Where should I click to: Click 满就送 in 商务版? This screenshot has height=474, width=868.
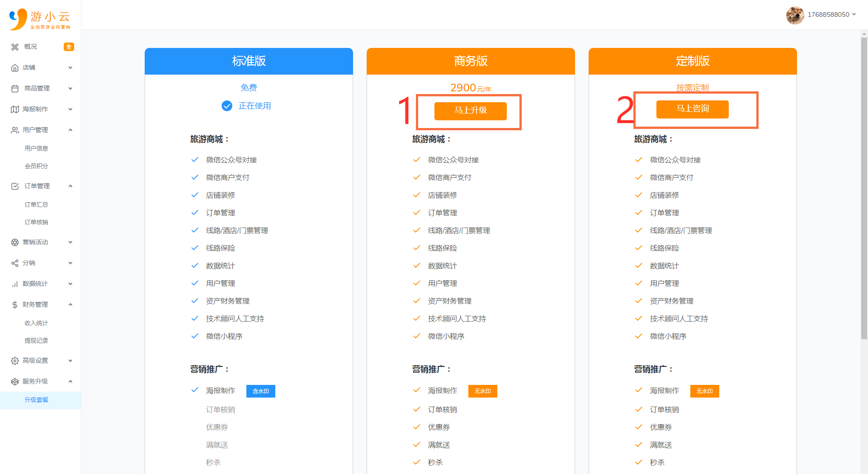point(439,445)
